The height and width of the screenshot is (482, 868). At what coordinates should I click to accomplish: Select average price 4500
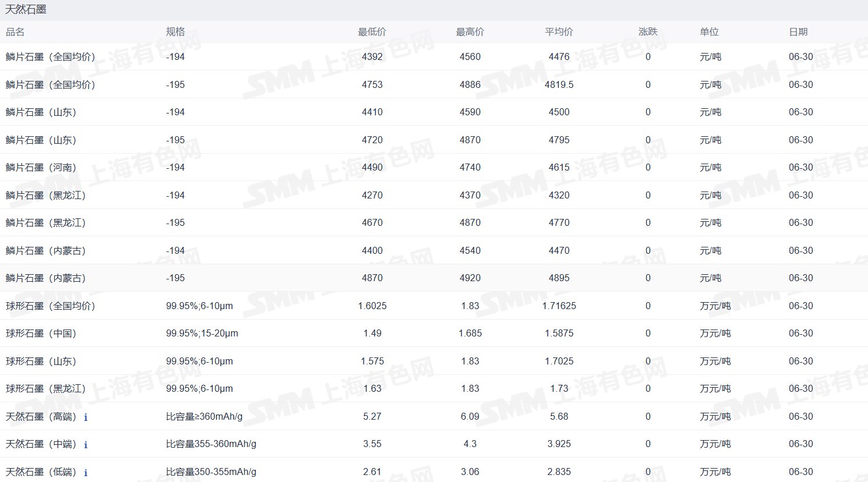[x=559, y=112]
